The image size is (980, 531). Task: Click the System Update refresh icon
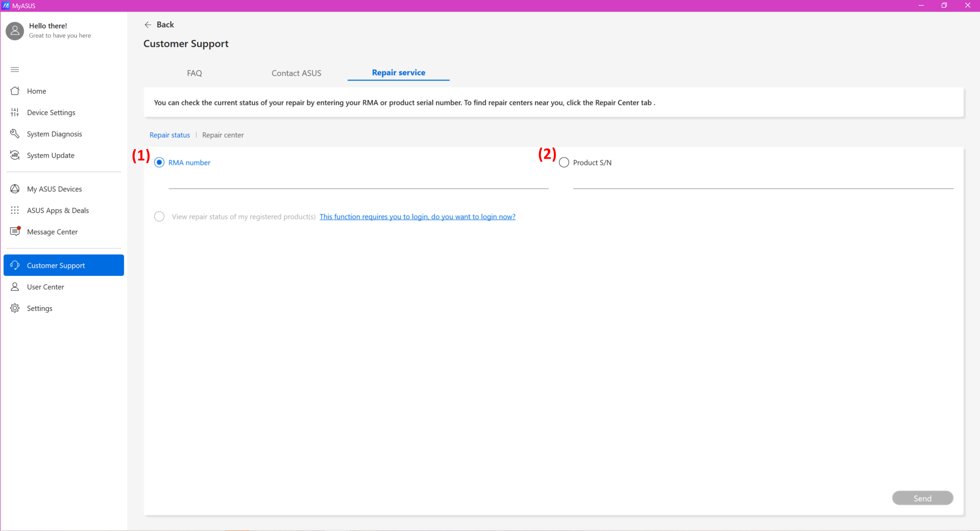click(15, 155)
